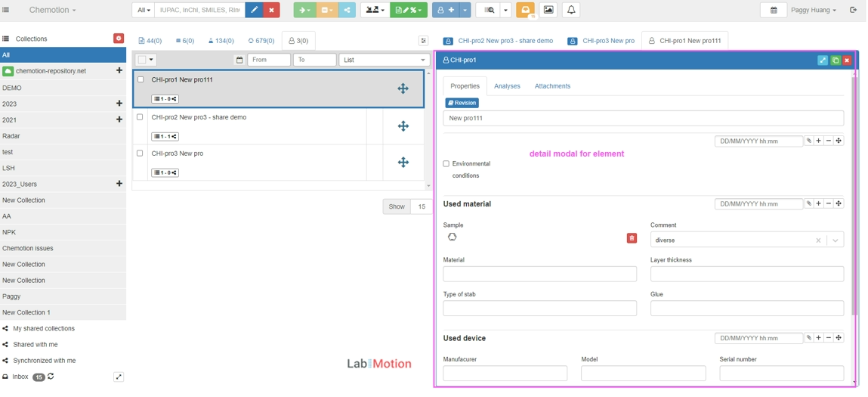The image size is (868, 397).
Task: Click the Material input field
Action: point(539,274)
